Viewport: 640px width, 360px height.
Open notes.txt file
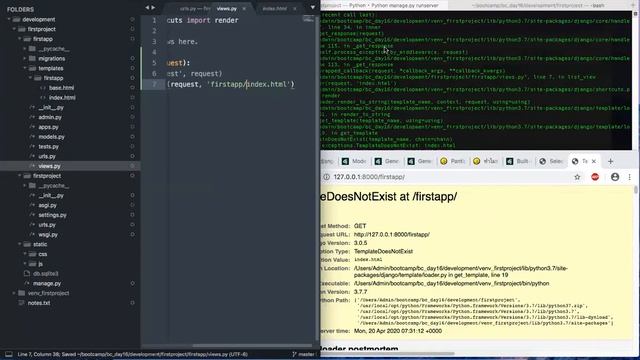click(x=39, y=303)
